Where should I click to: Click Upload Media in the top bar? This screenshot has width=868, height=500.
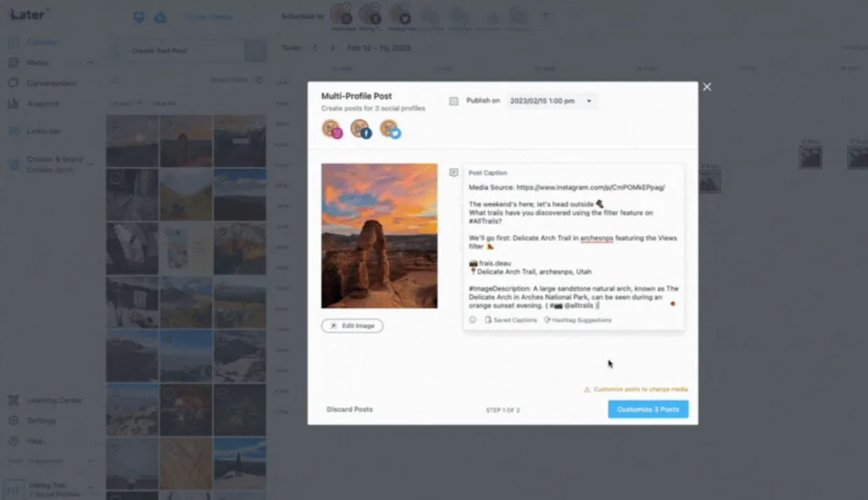[x=209, y=17]
